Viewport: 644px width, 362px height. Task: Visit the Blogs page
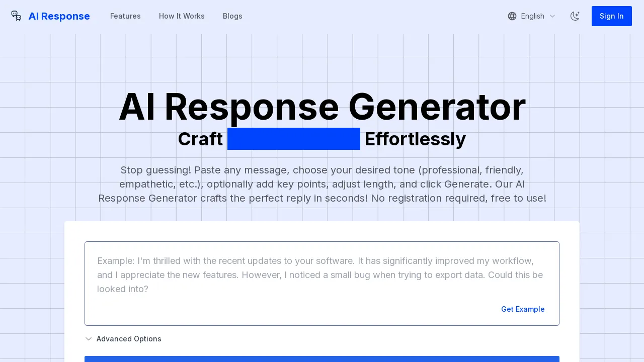(x=232, y=16)
